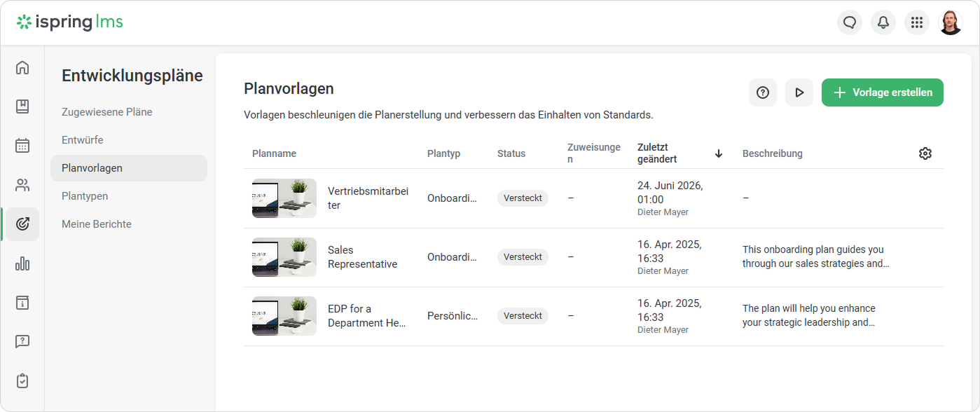Click the notifications bell icon
Viewport: 980px width, 412px height.
point(883,22)
